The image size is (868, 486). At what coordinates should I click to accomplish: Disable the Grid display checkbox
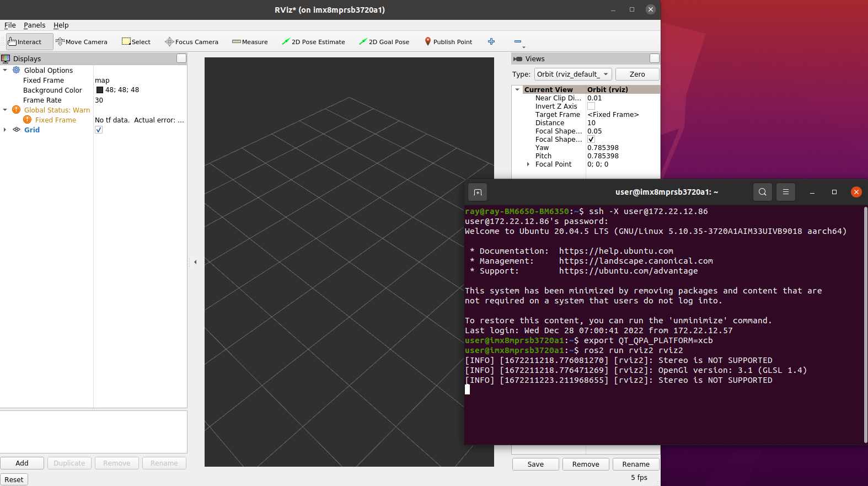[x=99, y=130]
